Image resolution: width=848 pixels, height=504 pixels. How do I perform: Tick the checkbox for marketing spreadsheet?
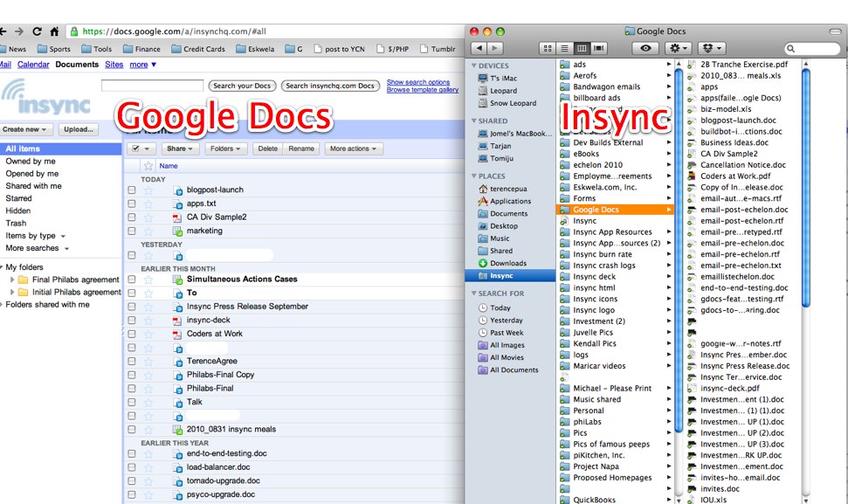pos(132,231)
